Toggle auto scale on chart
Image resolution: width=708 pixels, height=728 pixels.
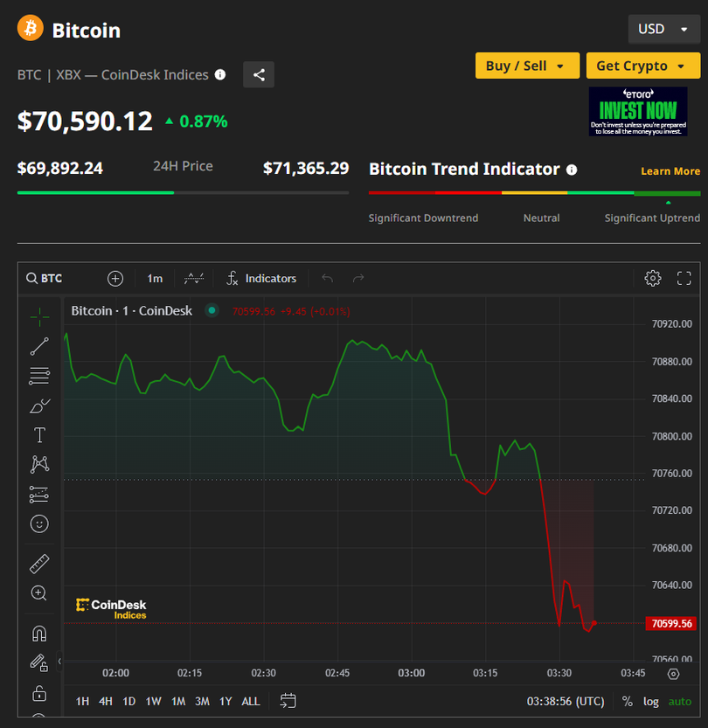point(679,701)
